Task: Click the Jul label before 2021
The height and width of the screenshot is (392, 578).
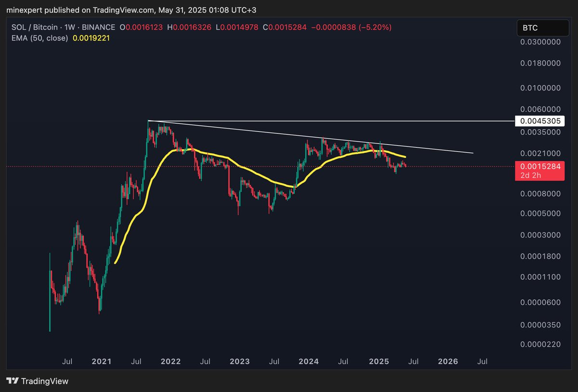Action: coord(67,361)
